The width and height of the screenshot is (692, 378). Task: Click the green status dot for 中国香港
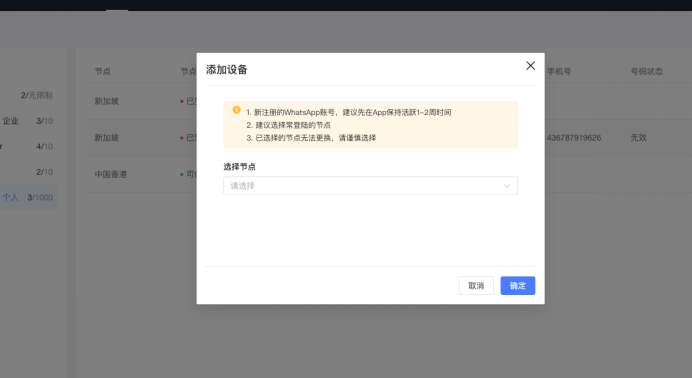(x=182, y=175)
